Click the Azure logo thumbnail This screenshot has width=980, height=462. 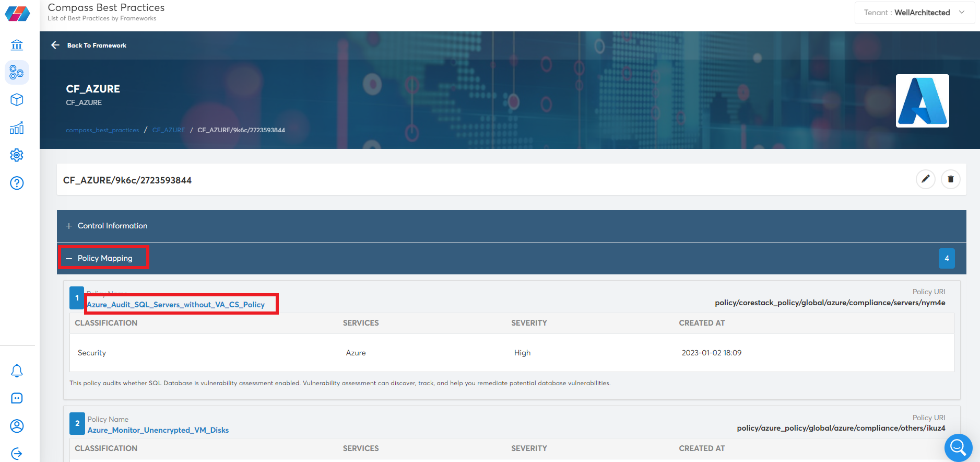[x=923, y=101]
